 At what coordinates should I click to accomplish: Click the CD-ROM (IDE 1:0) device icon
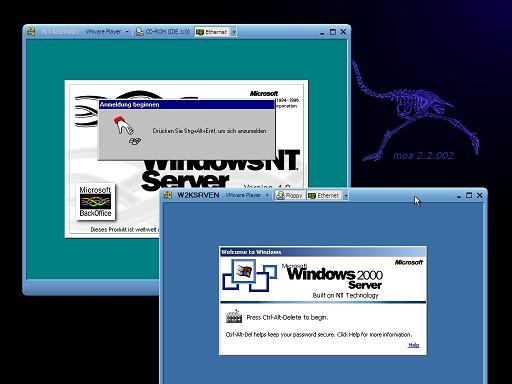tap(140, 32)
